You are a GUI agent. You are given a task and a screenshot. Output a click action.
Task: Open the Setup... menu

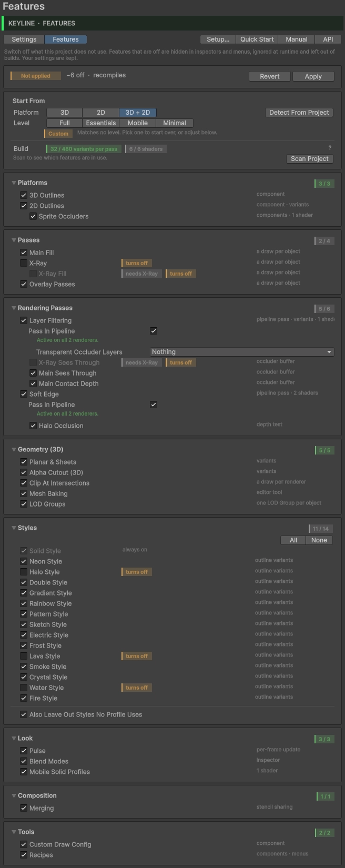[x=218, y=39]
